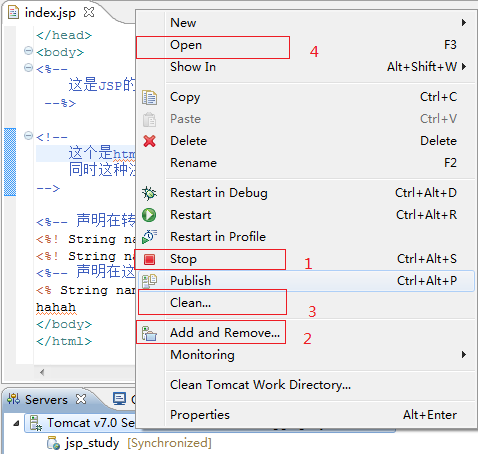Close the Servers view tab
The image size is (478, 455).
click(81, 399)
